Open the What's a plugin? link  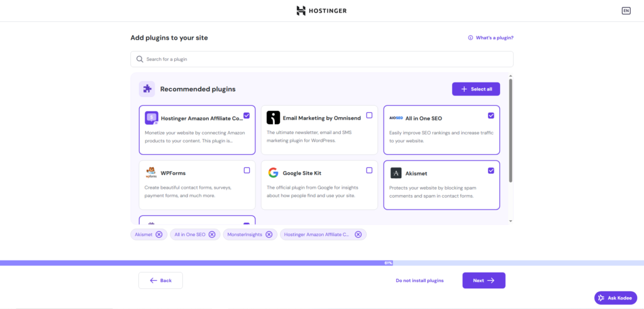point(494,37)
